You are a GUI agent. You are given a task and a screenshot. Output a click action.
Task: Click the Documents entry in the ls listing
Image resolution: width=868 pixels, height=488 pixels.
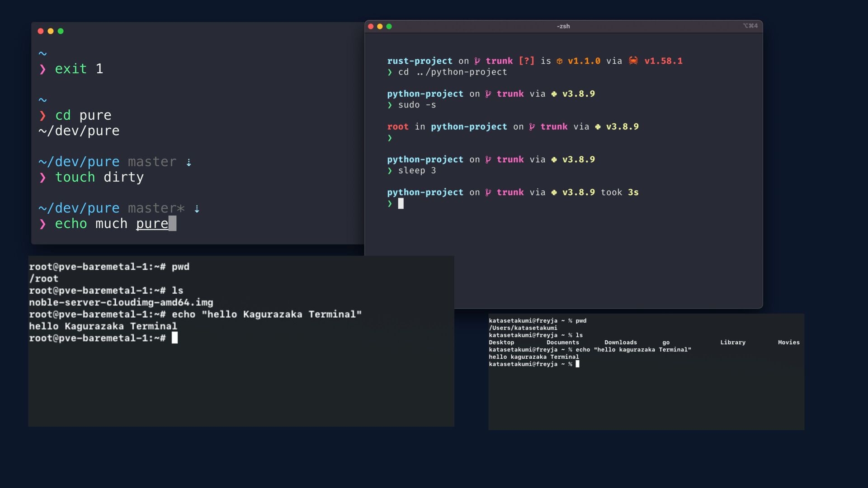(562, 343)
